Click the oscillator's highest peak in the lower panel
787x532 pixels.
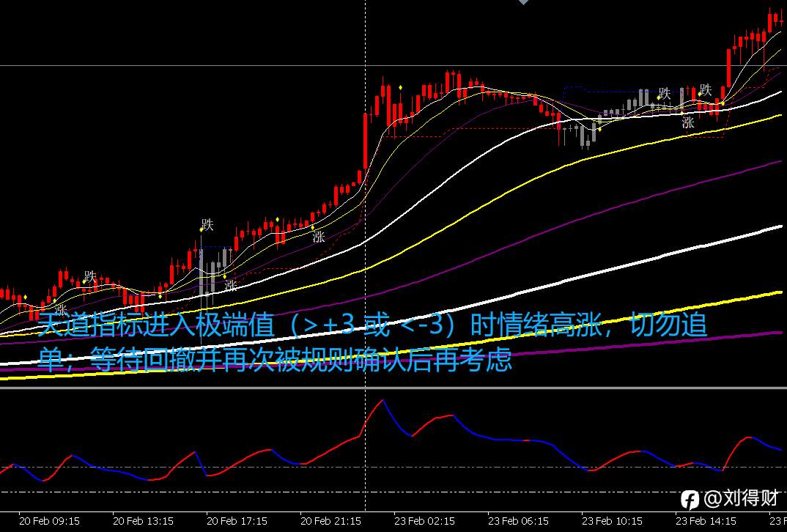coord(383,401)
